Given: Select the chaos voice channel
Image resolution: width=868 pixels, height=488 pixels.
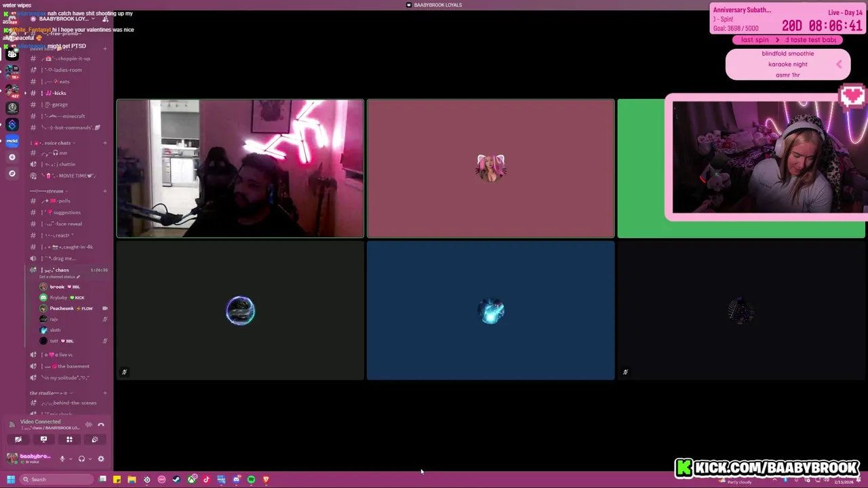Looking at the screenshot, I should point(68,270).
